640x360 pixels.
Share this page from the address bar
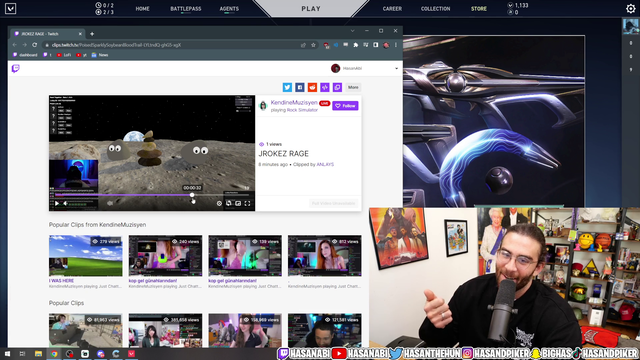303,45
